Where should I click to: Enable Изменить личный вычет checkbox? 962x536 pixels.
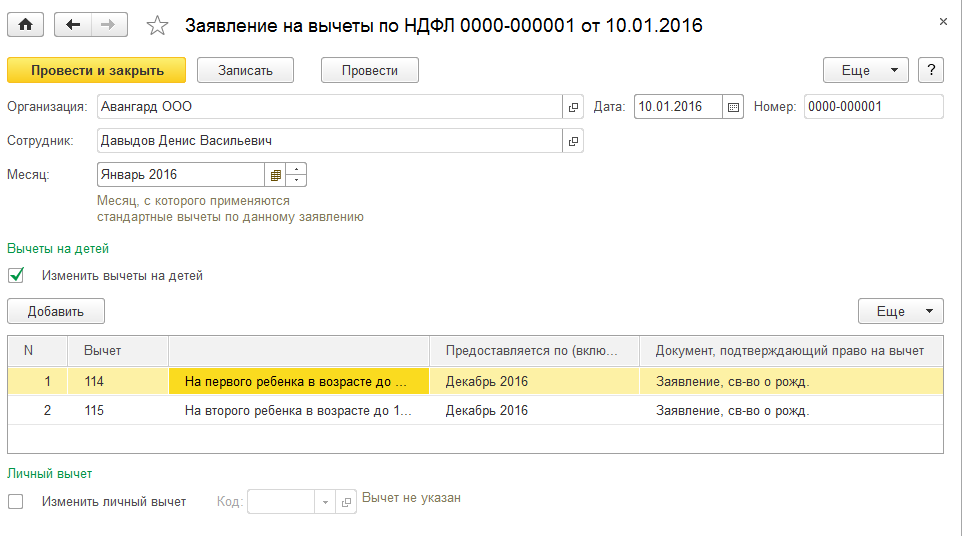16,502
